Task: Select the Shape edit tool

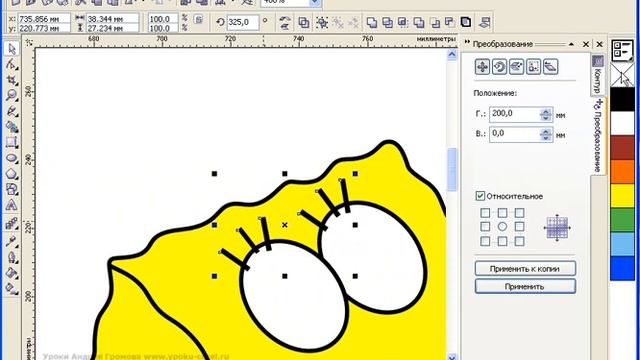Action: point(11,64)
